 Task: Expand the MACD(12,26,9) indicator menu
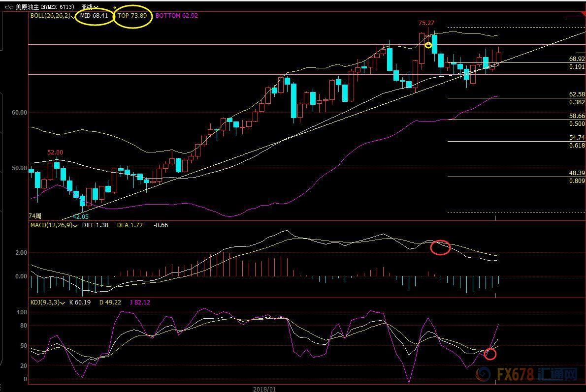(75, 225)
